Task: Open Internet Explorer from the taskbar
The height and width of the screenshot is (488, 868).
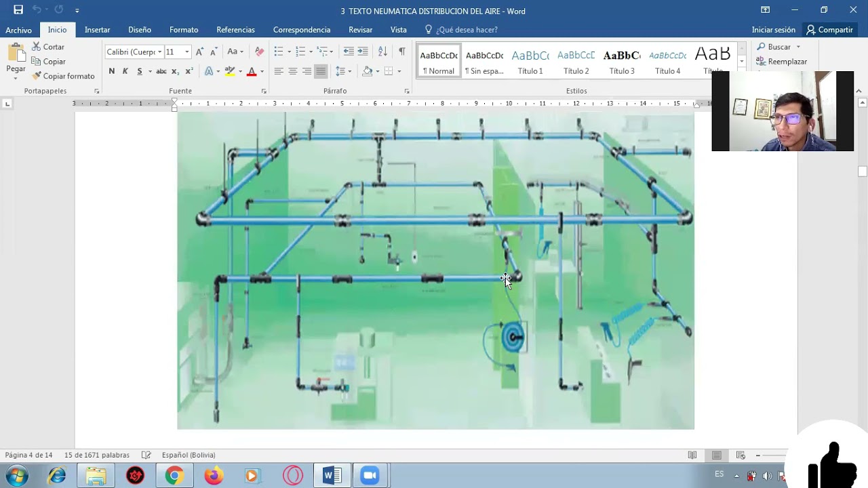Action: point(57,476)
